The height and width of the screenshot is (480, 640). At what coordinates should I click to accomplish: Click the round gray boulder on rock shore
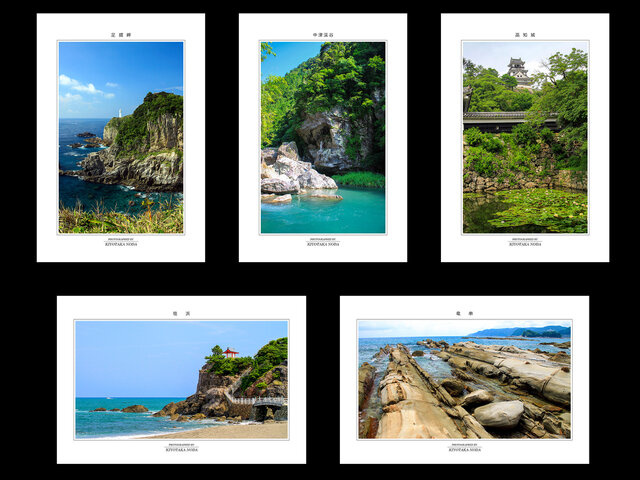(499, 412)
